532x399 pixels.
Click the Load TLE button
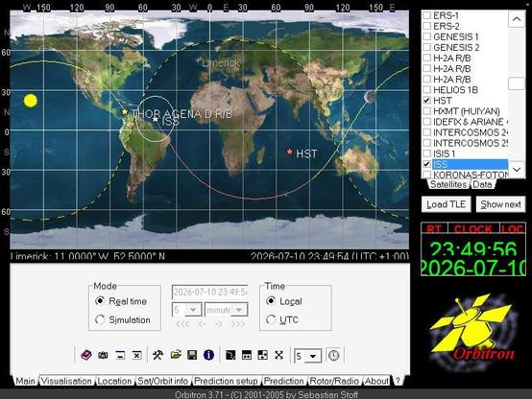(x=447, y=204)
